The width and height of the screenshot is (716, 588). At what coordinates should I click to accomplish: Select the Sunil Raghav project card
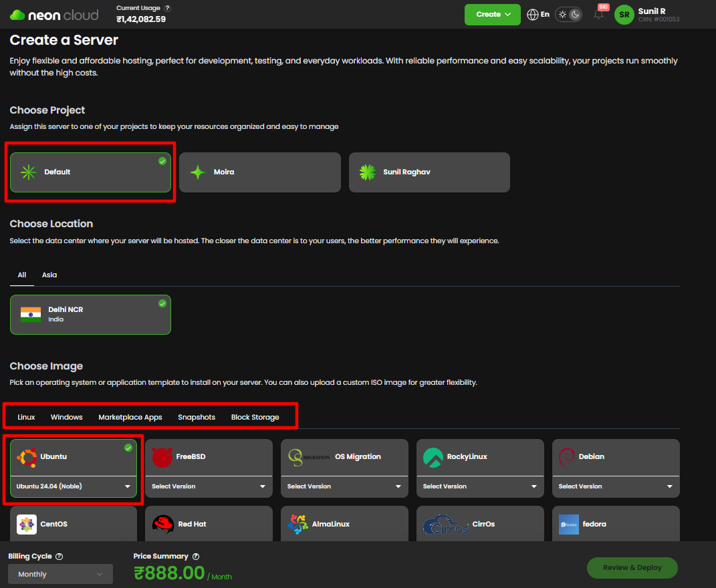click(429, 172)
